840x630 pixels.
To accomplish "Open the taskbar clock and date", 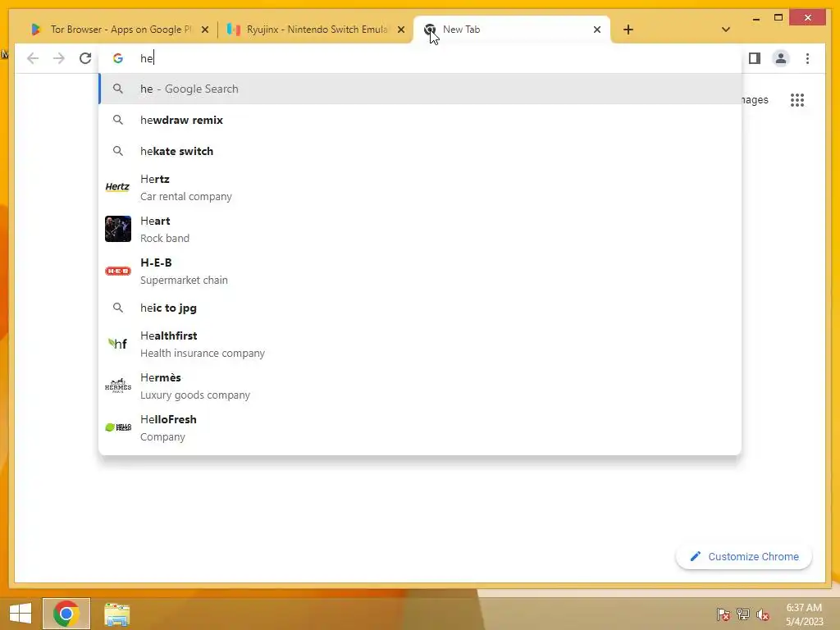I will pos(804,614).
